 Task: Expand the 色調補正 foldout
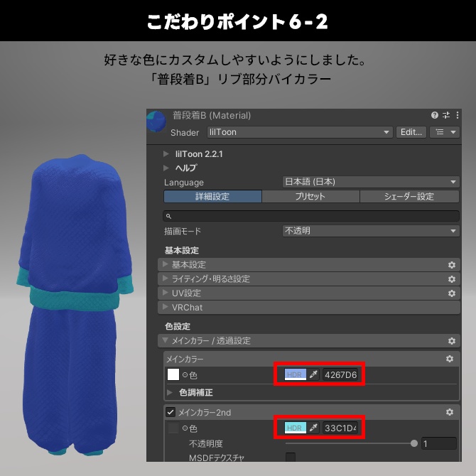[170, 392]
